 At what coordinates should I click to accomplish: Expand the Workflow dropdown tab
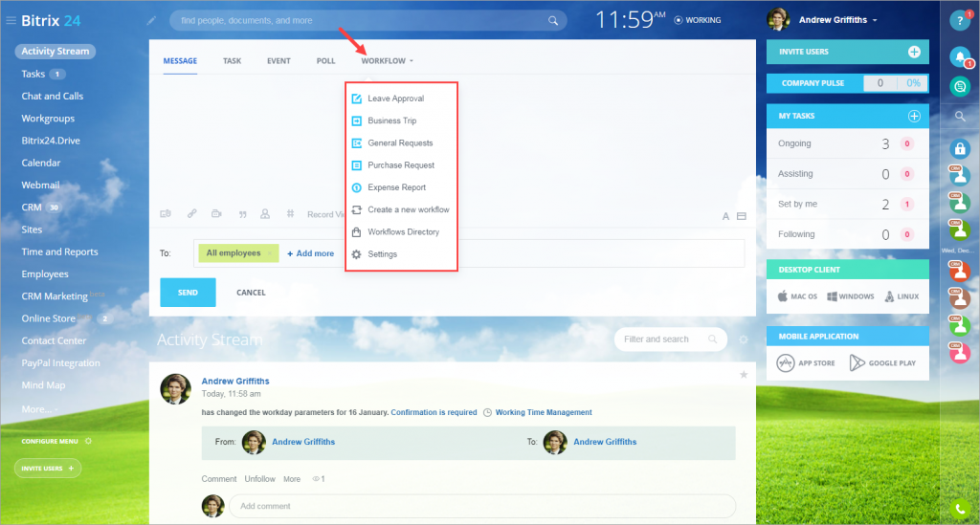387,61
